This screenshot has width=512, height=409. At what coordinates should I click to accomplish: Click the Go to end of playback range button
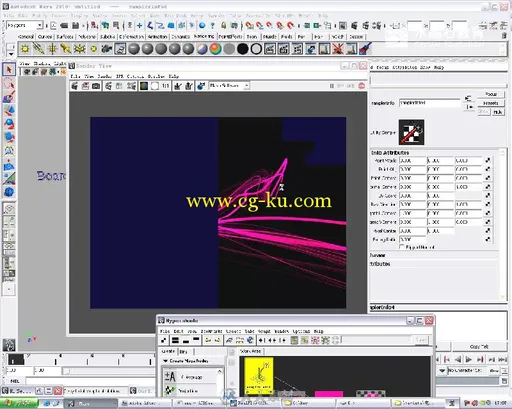point(502,359)
